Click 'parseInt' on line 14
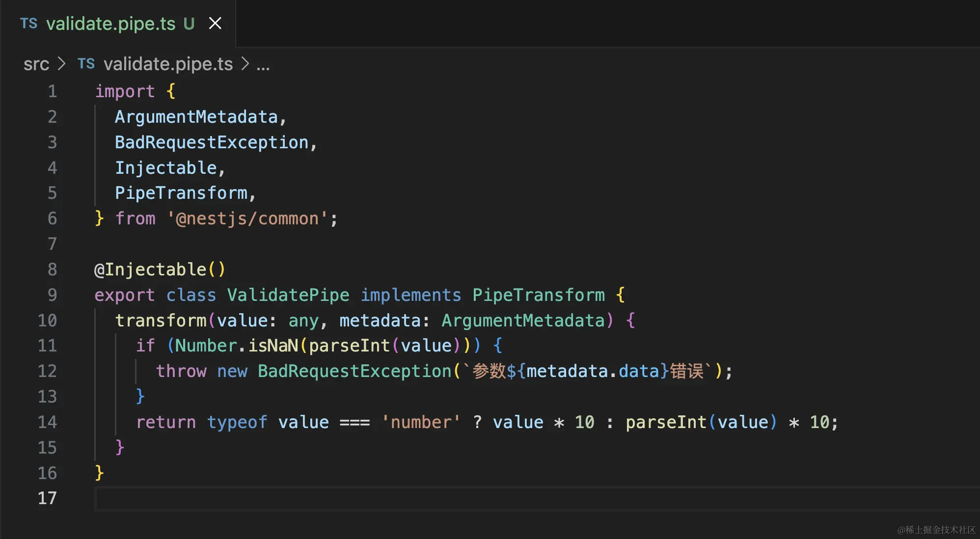 pos(666,422)
